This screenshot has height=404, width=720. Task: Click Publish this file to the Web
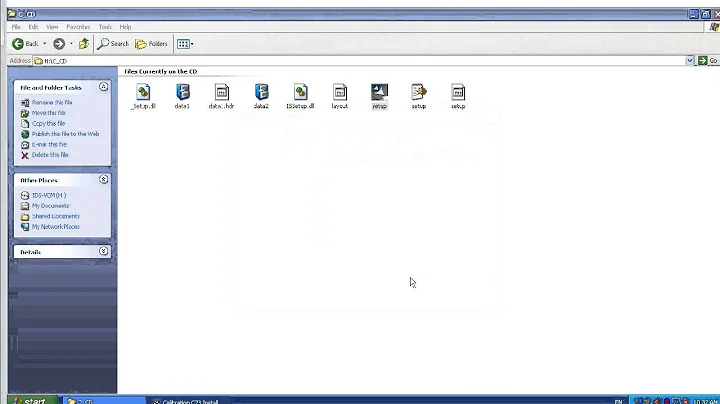pos(65,134)
